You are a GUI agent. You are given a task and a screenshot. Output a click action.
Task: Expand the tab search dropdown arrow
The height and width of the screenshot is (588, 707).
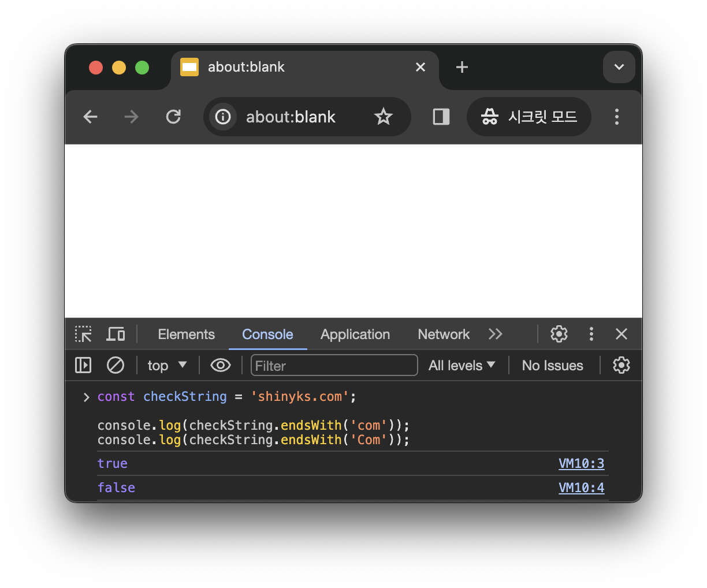click(x=619, y=67)
